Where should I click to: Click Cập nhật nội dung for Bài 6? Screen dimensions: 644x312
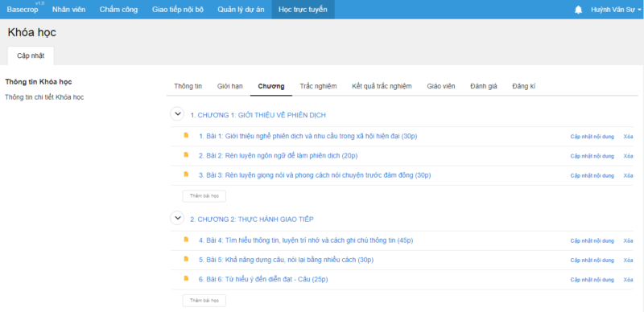click(592, 280)
